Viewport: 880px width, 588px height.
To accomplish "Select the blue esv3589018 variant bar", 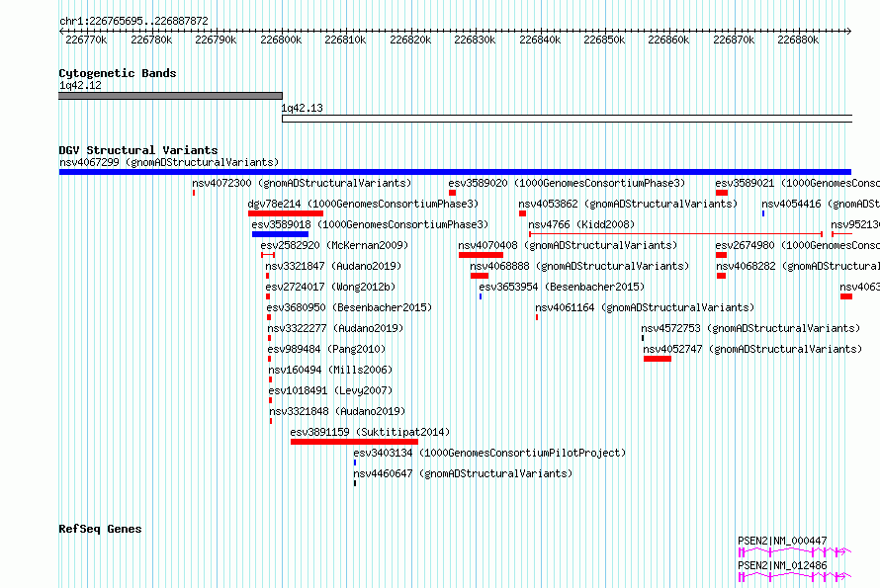I will 280,234.
